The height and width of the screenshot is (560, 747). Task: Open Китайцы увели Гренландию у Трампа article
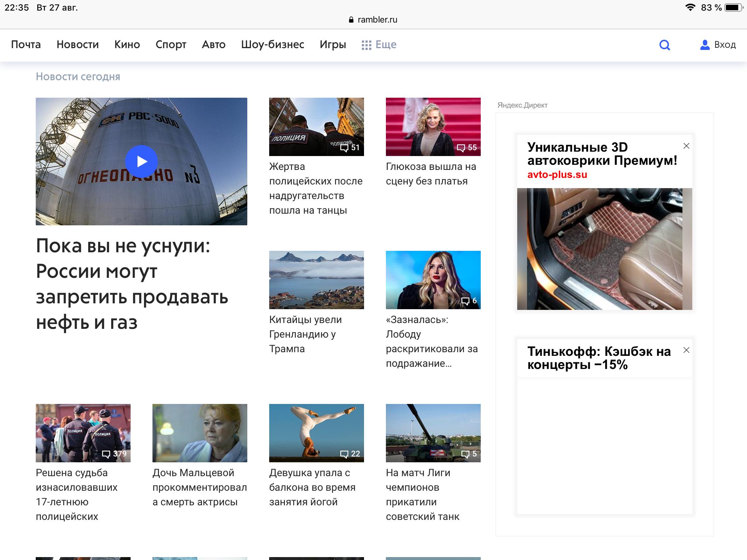tap(306, 334)
